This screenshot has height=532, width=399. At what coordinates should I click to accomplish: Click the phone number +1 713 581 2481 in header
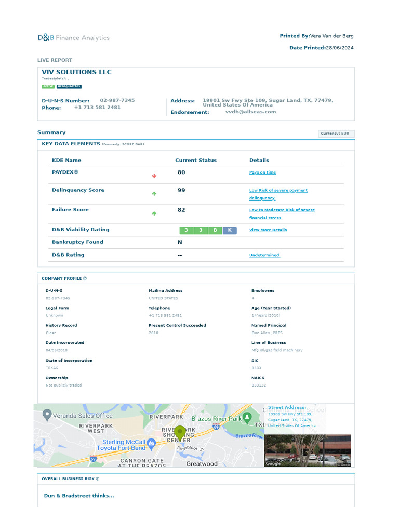[x=97, y=107]
